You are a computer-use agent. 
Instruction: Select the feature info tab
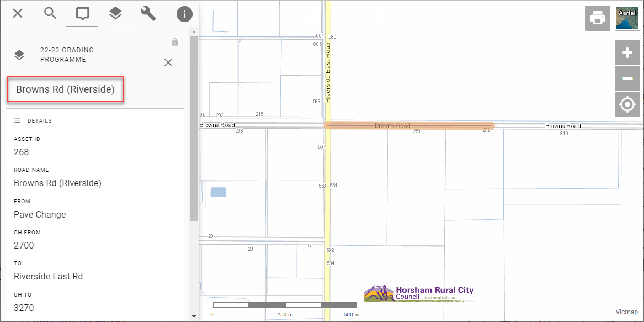(x=83, y=13)
